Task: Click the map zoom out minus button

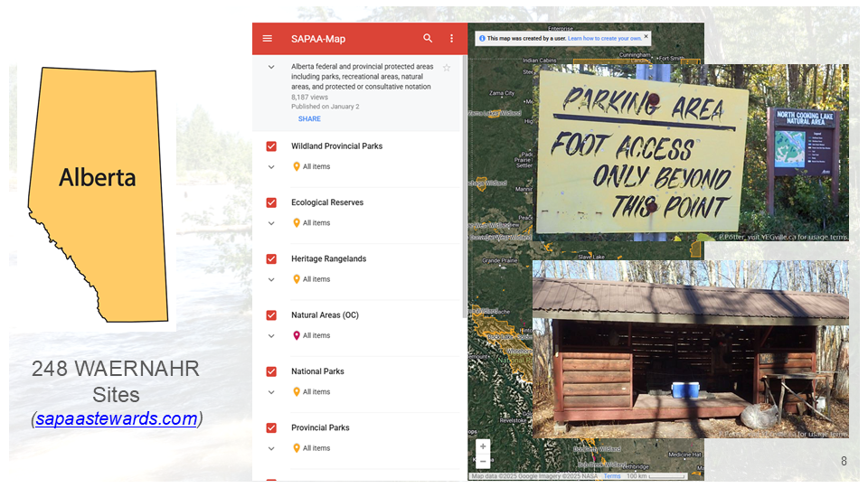Action: coord(483,461)
